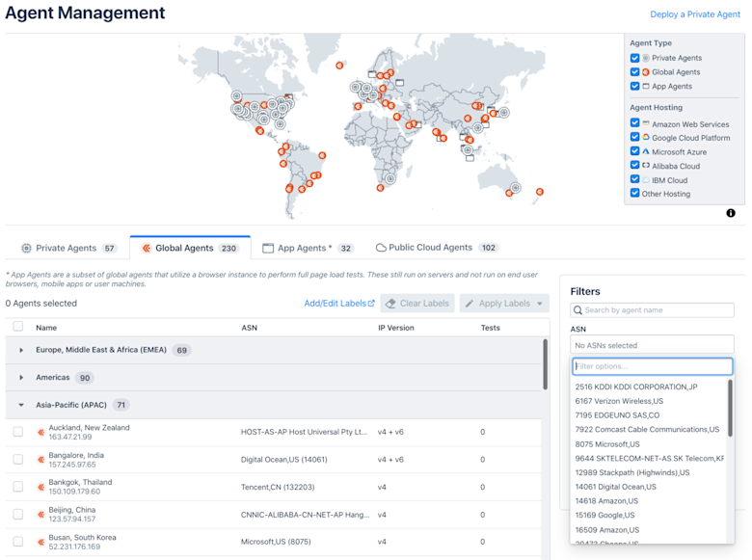Screen dimensions: 752x560
Task: Click the App Agents browser window icon
Action: click(x=268, y=248)
